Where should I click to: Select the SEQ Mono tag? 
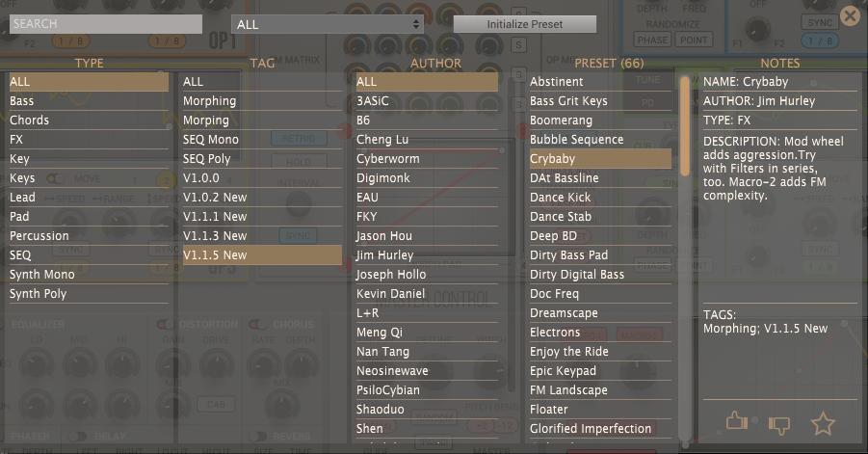(262, 140)
